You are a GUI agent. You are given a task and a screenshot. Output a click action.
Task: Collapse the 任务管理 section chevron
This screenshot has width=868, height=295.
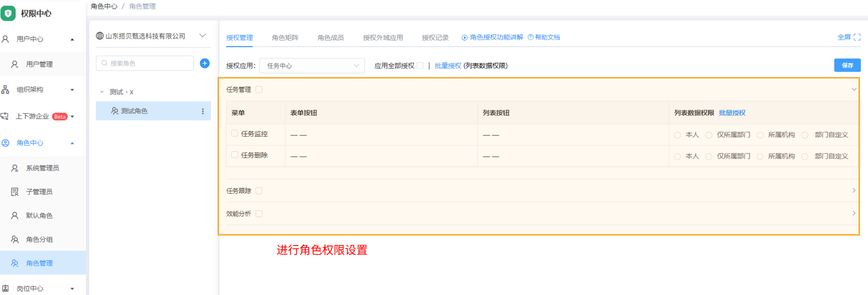click(854, 89)
